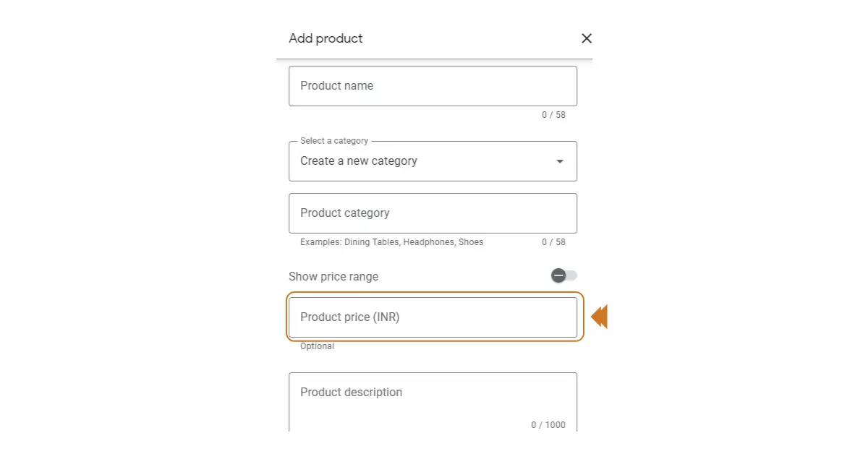Click the 0 / 1000 description character counter
868x454 pixels.
(x=548, y=425)
